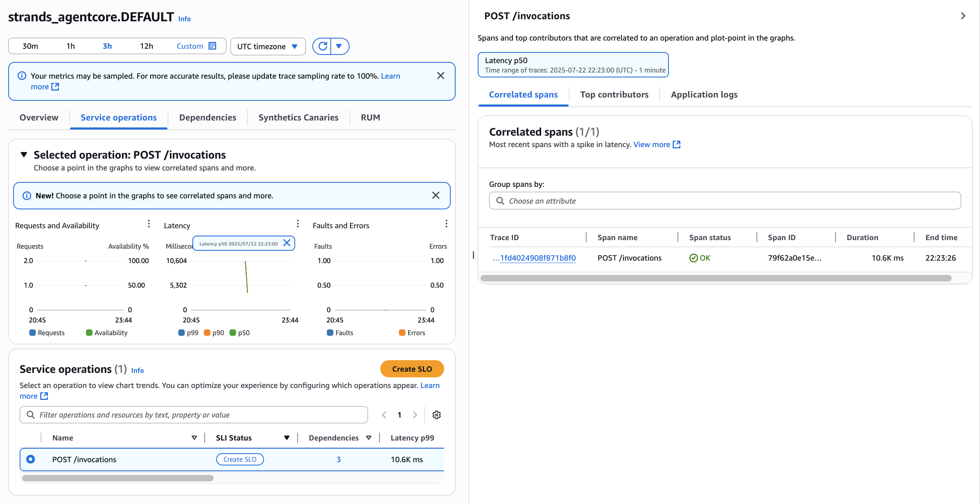Screen dimensions: 980x504
Task: Expand the refresh interval dropdown arrow
Action: click(x=339, y=46)
